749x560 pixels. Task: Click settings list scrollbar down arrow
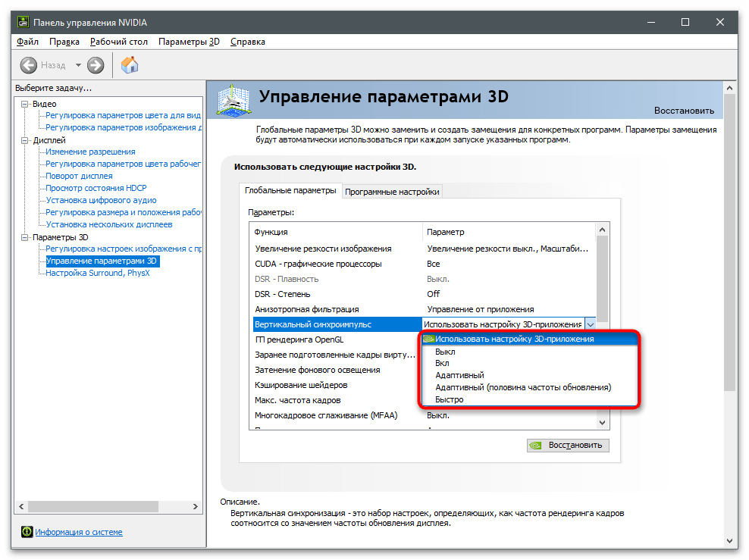603,423
